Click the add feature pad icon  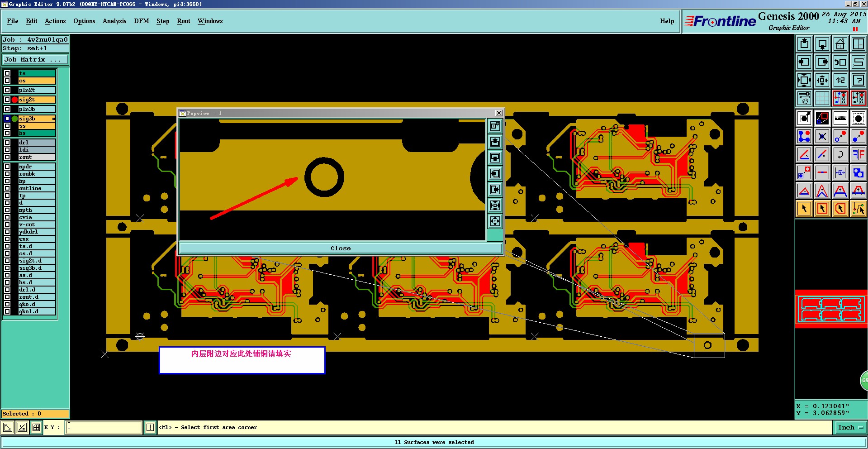(804, 119)
